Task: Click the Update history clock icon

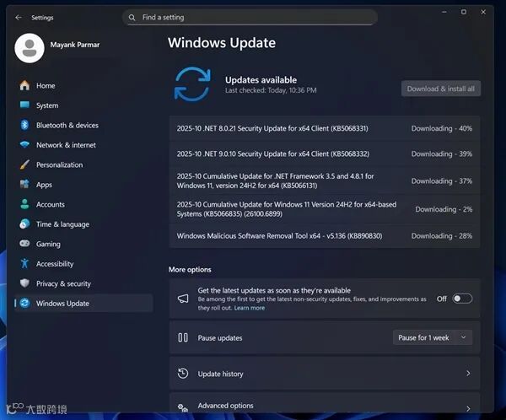Action: click(x=183, y=374)
